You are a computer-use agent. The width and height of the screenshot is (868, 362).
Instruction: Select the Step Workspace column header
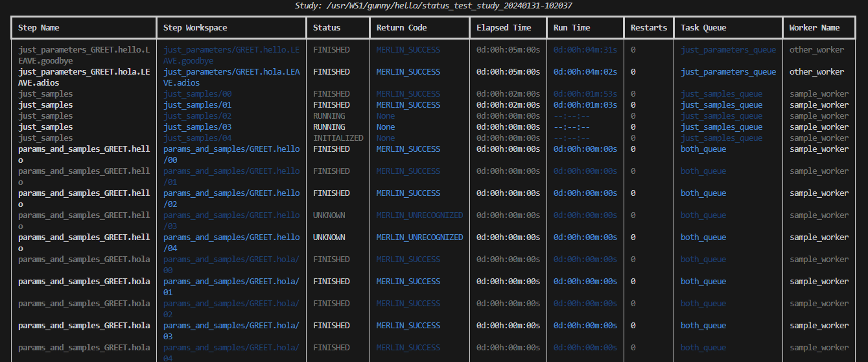(195, 28)
